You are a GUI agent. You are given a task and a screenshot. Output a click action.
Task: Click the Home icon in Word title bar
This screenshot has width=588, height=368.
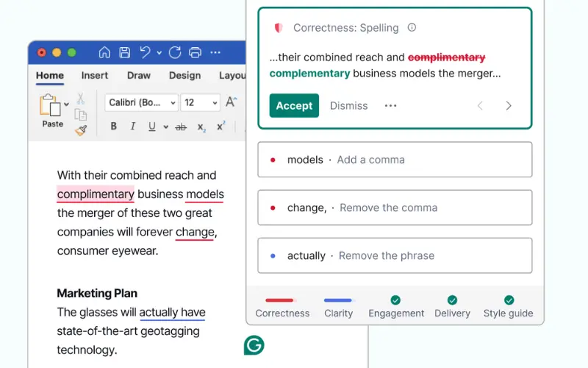(x=104, y=52)
